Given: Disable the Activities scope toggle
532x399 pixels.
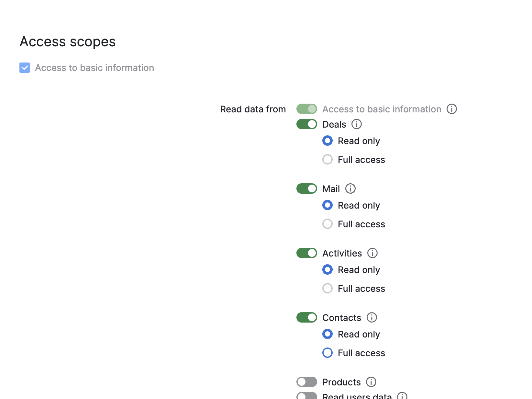Looking at the screenshot, I should point(306,253).
